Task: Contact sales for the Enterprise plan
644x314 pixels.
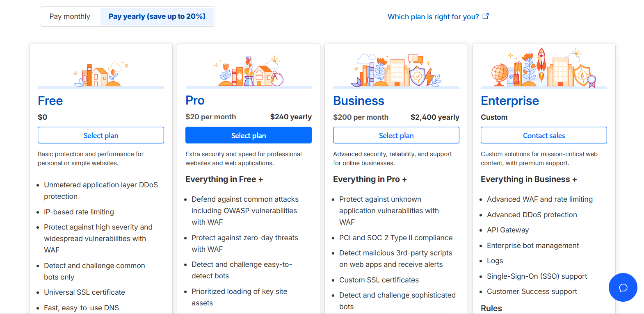Action: 544,135
